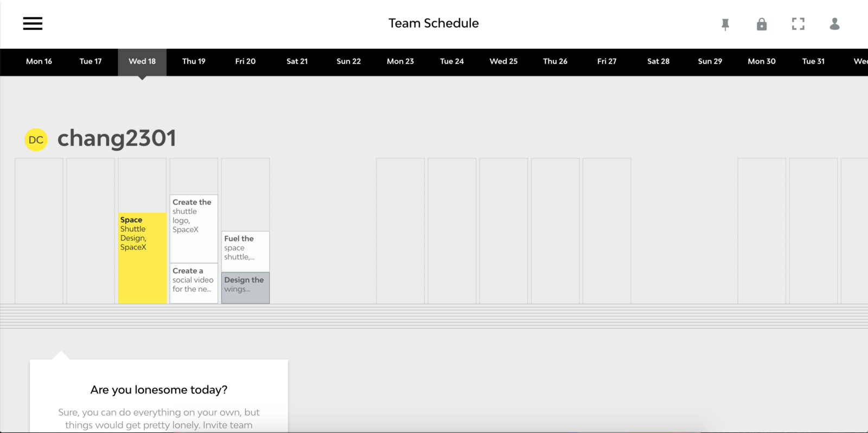Open Create a social video task

[x=194, y=283]
